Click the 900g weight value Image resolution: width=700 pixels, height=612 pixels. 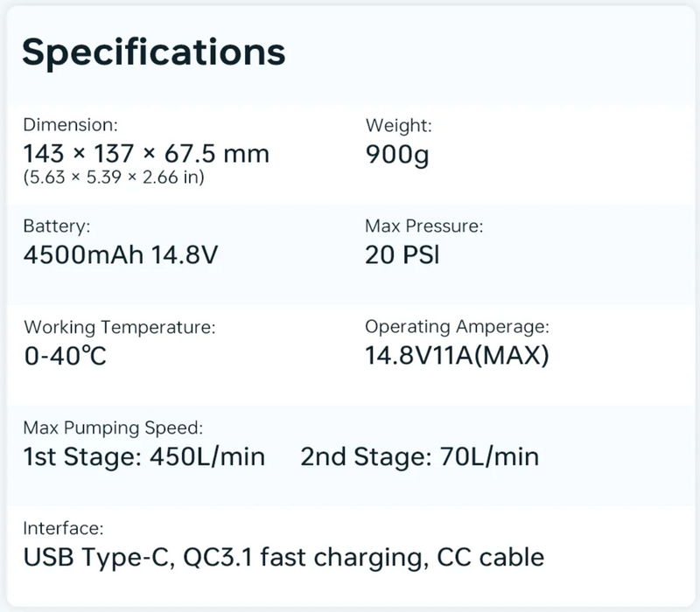point(397,156)
